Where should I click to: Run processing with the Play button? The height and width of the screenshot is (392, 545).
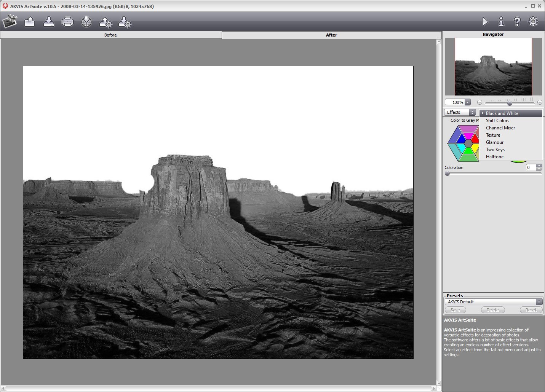pos(485,22)
